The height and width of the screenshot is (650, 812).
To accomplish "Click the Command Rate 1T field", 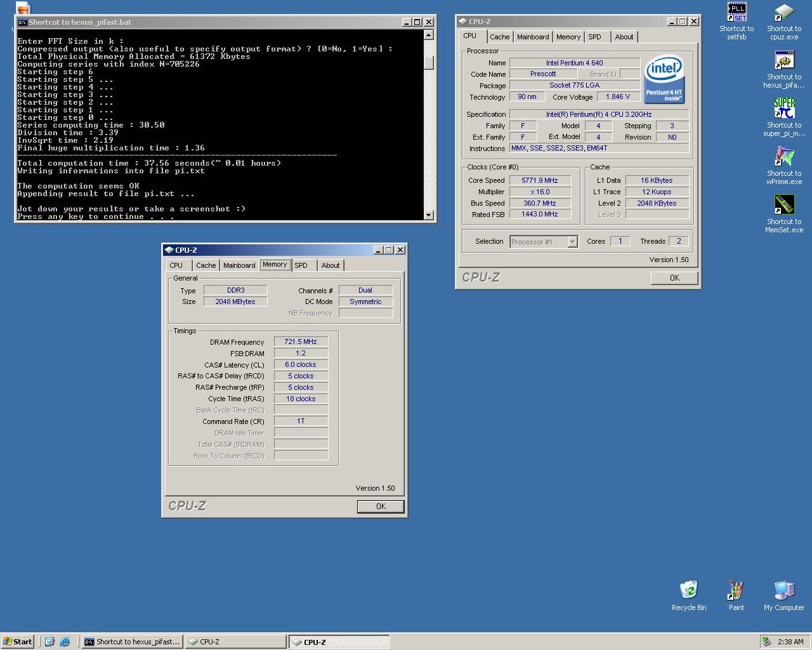I will [x=301, y=421].
